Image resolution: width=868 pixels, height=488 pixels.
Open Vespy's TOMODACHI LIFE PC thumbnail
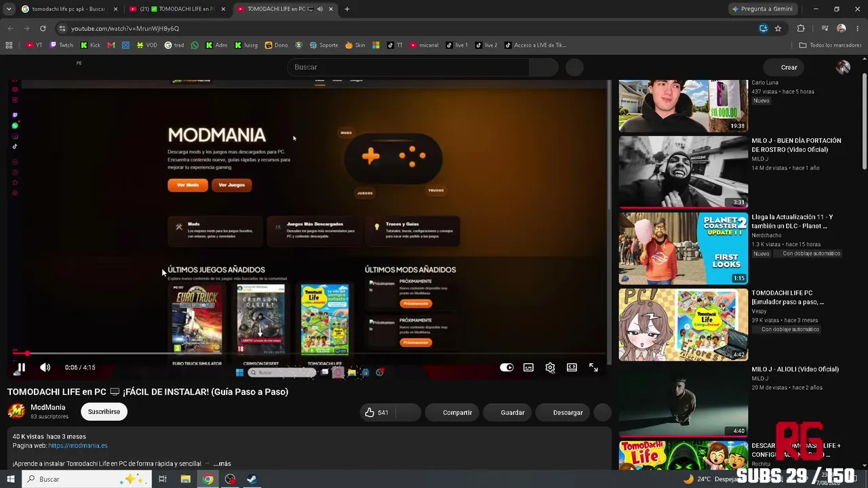[683, 325]
